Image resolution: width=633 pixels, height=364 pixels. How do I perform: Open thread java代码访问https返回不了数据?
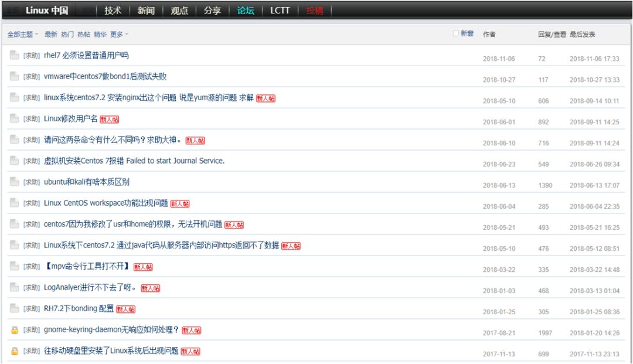(162, 245)
